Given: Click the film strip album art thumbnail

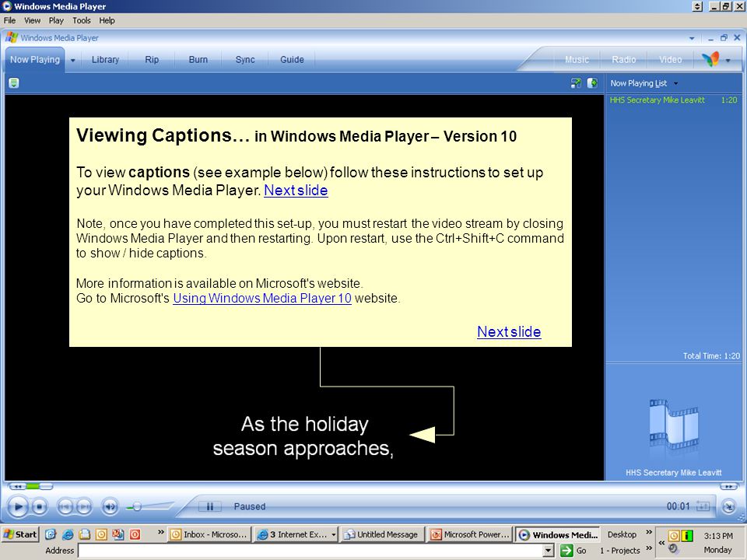Looking at the screenshot, I should (674, 424).
